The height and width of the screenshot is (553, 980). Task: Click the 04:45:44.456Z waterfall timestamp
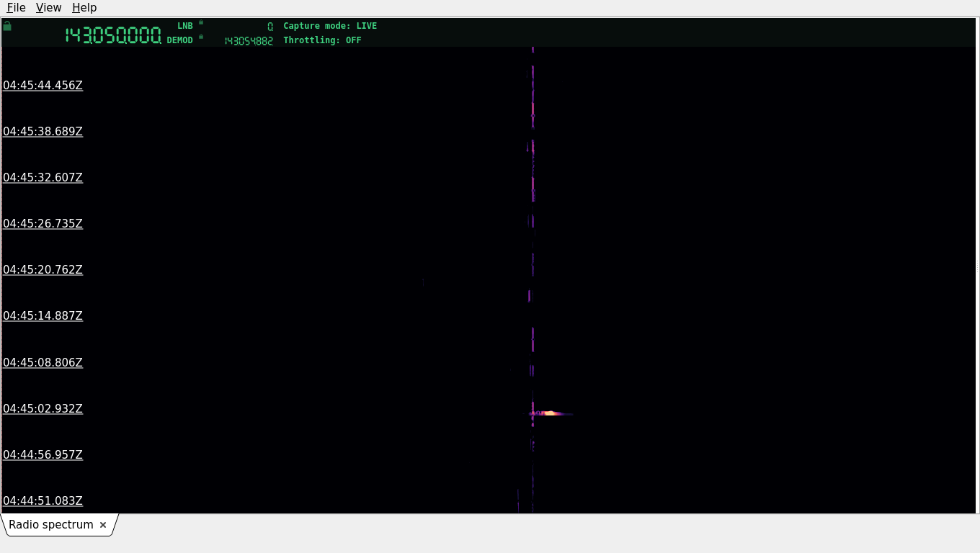point(43,86)
